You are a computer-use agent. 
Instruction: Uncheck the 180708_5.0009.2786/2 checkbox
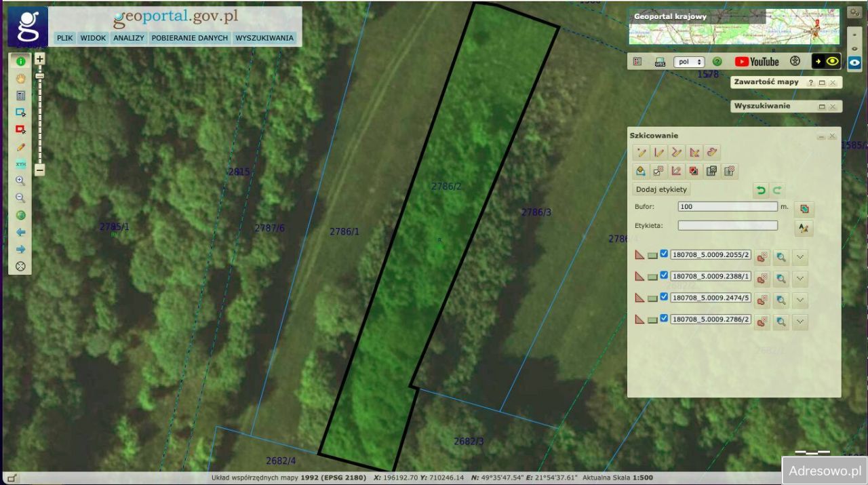[x=664, y=318]
